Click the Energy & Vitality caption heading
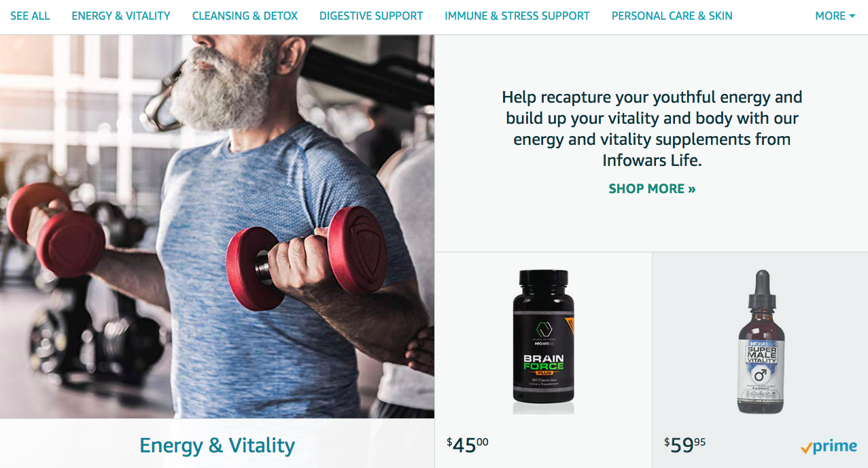Viewport: 868px width, 468px height. [x=217, y=445]
